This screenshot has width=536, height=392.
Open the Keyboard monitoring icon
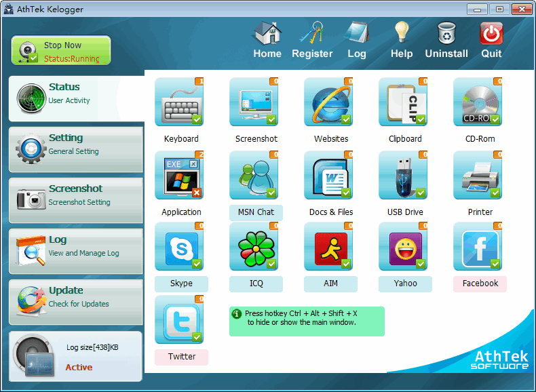(x=179, y=102)
